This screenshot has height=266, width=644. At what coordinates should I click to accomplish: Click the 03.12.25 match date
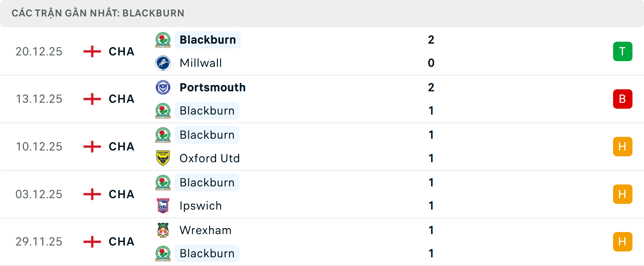click(x=39, y=194)
